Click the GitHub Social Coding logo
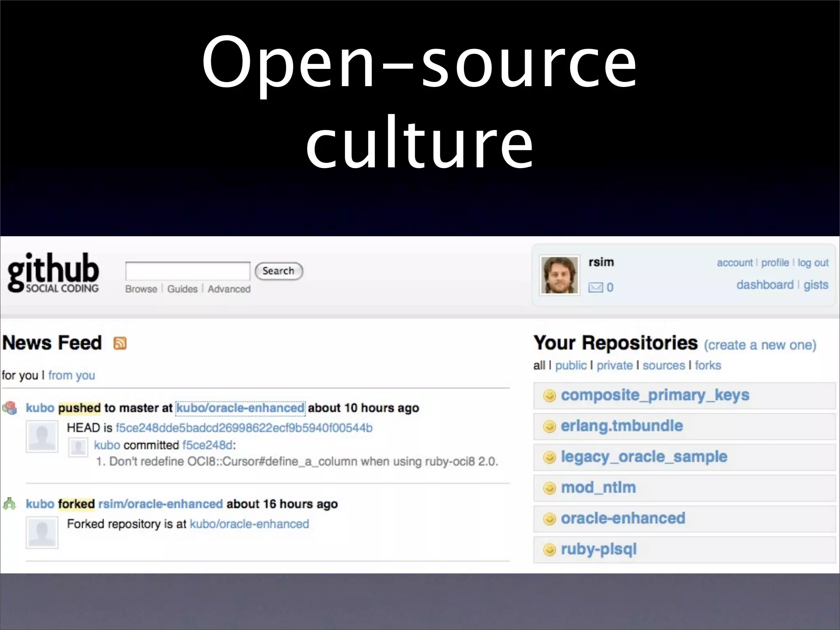This screenshot has width=840, height=630. (53, 272)
